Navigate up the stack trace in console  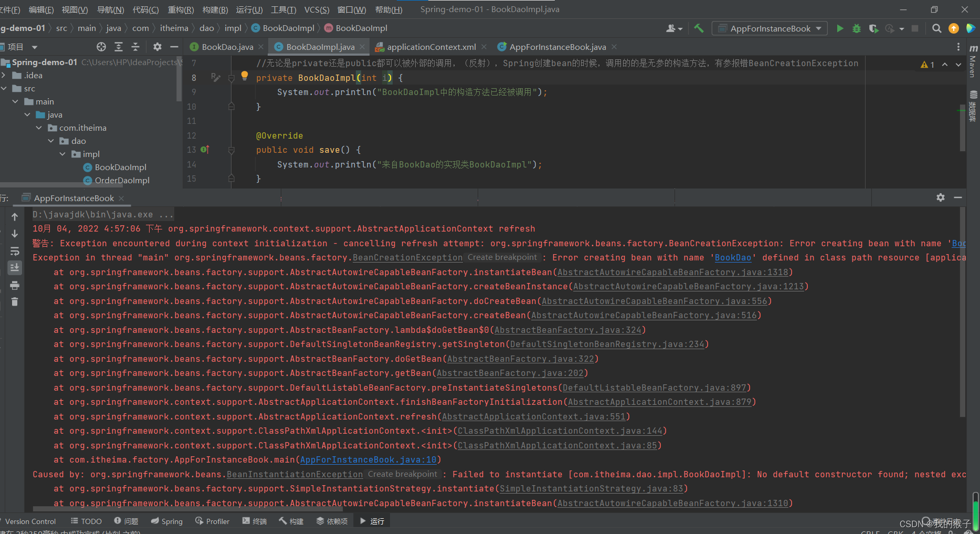coord(15,216)
